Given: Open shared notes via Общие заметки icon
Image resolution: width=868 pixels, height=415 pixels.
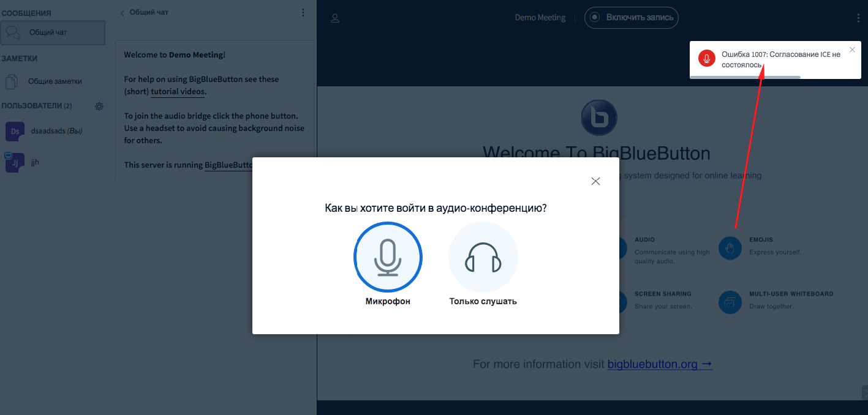Looking at the screenshot, I should coord(10,80).
